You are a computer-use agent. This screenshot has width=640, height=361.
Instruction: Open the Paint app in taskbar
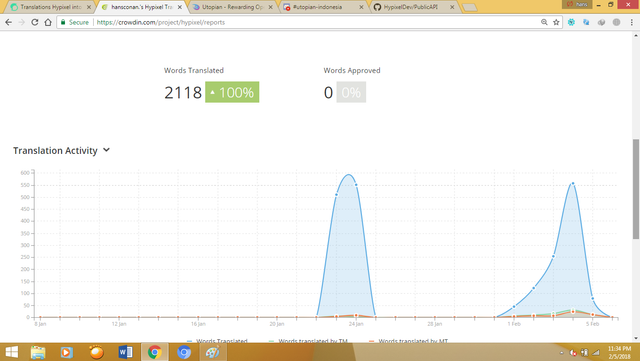[x=213, y=352]
